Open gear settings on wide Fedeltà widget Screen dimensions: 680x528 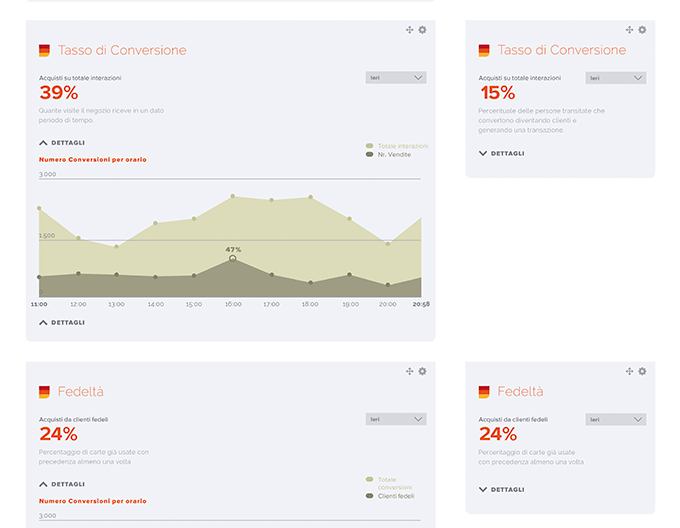[422, 371]
